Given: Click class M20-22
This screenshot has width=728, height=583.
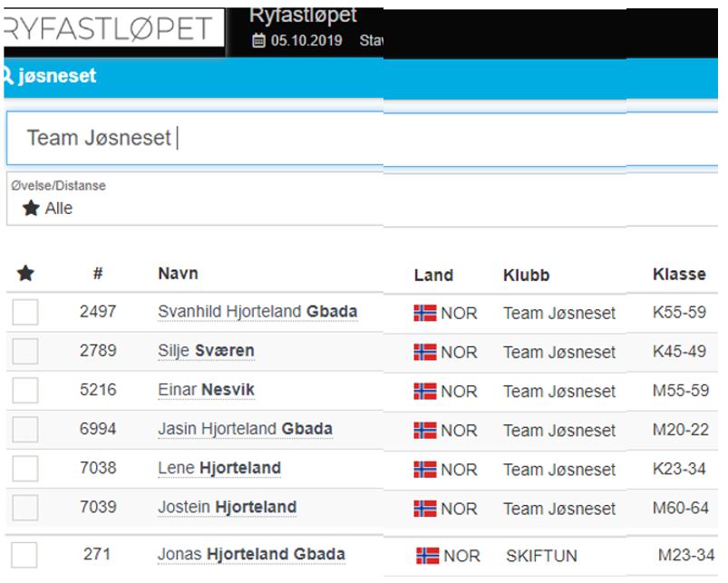Looking at the screenshot, I should coord(681,430).
